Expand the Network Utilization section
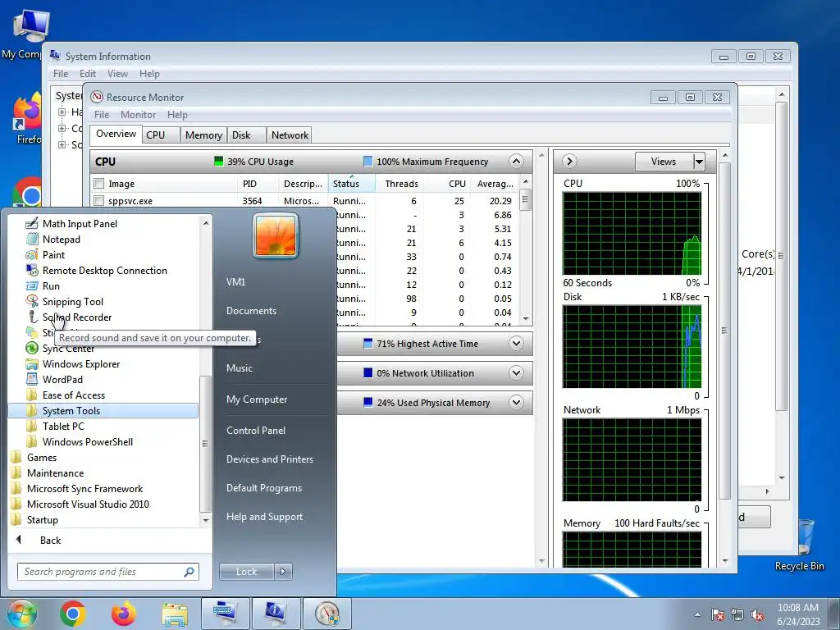Image resolution: width=840 pixels, height=630 pixels. click(516, 373)
